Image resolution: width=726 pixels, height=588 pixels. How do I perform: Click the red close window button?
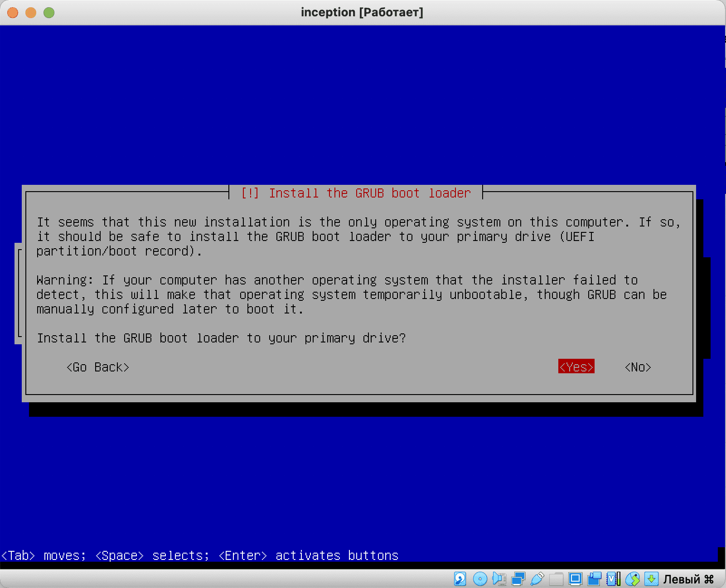click(13, 13)
